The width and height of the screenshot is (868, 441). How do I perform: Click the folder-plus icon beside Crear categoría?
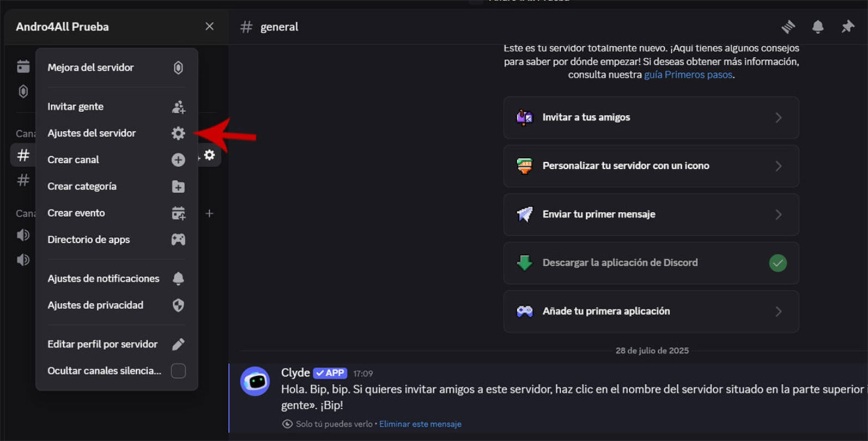coord(178,186)
